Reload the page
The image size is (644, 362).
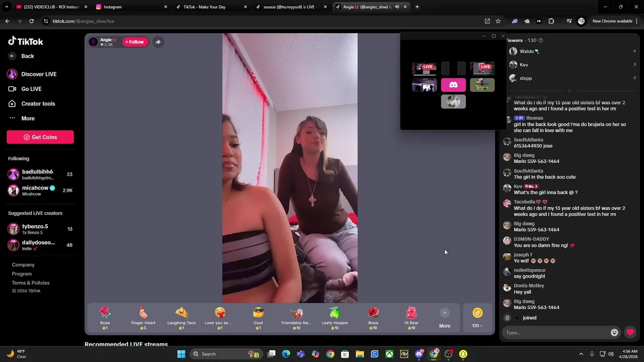point(31,21)
